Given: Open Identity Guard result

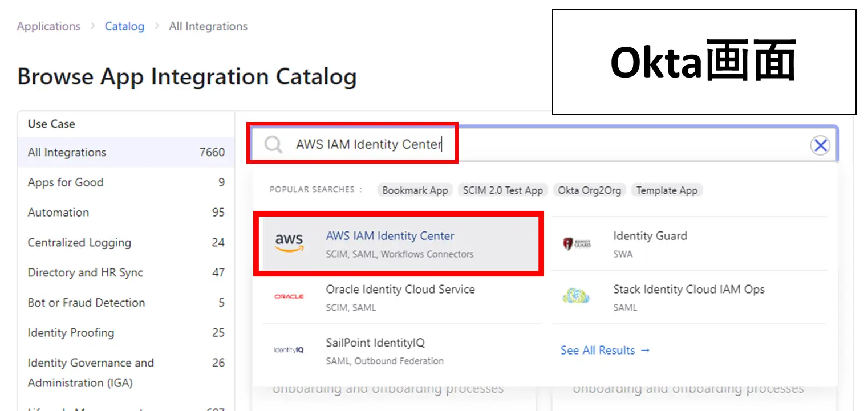Looking at the screenshot, I should tap(689, 244).
